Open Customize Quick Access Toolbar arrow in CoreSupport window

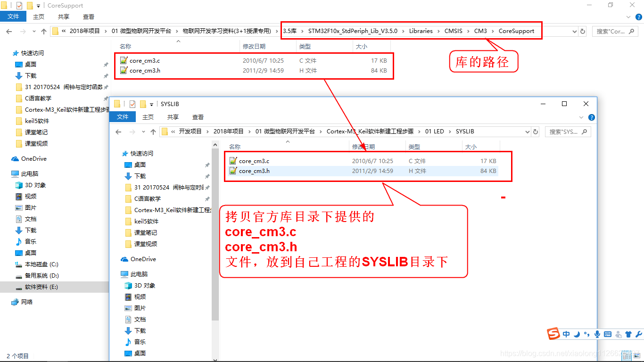tap(38, 6)
